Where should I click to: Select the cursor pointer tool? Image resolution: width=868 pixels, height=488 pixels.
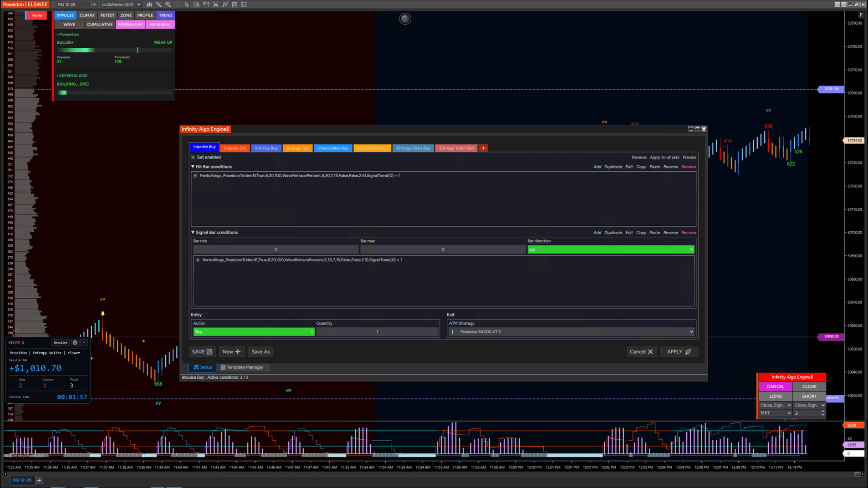[187, 5]
